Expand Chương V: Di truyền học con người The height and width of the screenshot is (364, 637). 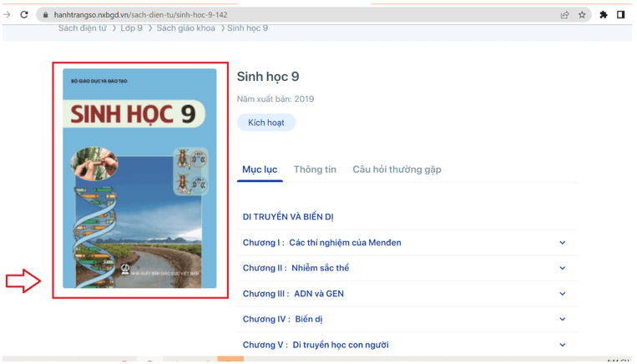[x=562, y=345]
